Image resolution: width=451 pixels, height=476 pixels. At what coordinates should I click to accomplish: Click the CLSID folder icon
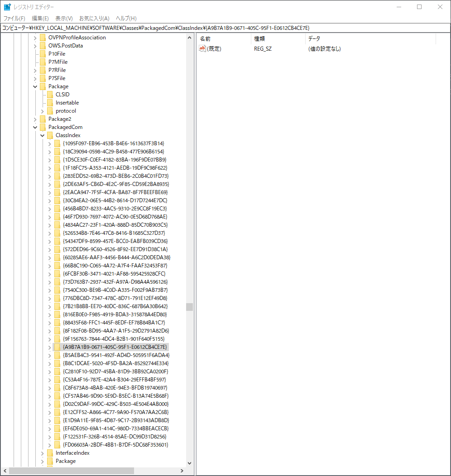[50, 95]
